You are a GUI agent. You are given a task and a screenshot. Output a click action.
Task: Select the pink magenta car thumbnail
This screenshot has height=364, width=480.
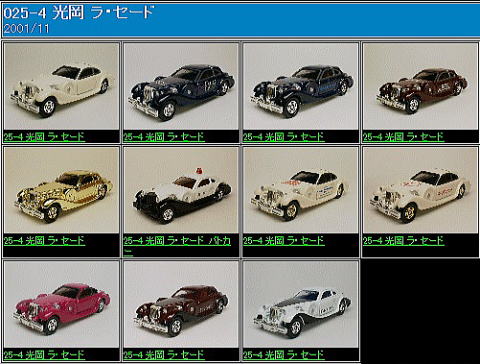click(x=61, y=304)
